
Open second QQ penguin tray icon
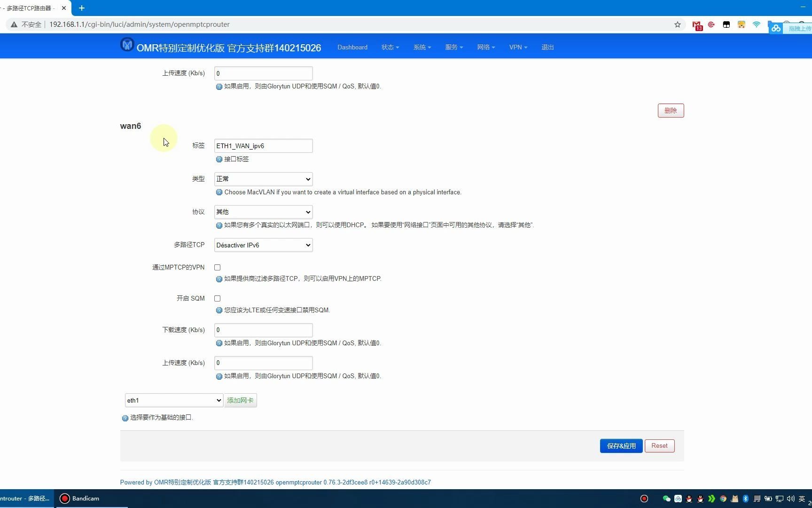coord(701,499)
